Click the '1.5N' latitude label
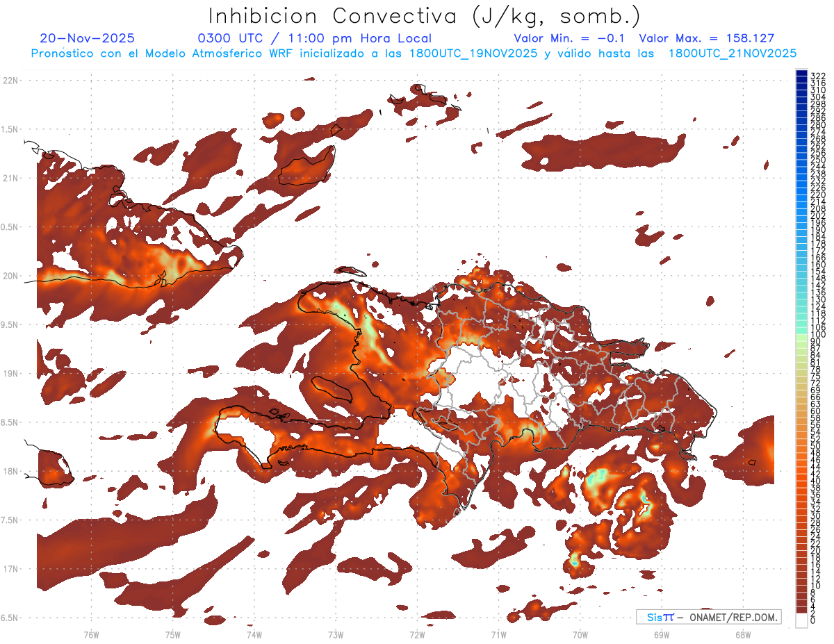 point(10,129)
